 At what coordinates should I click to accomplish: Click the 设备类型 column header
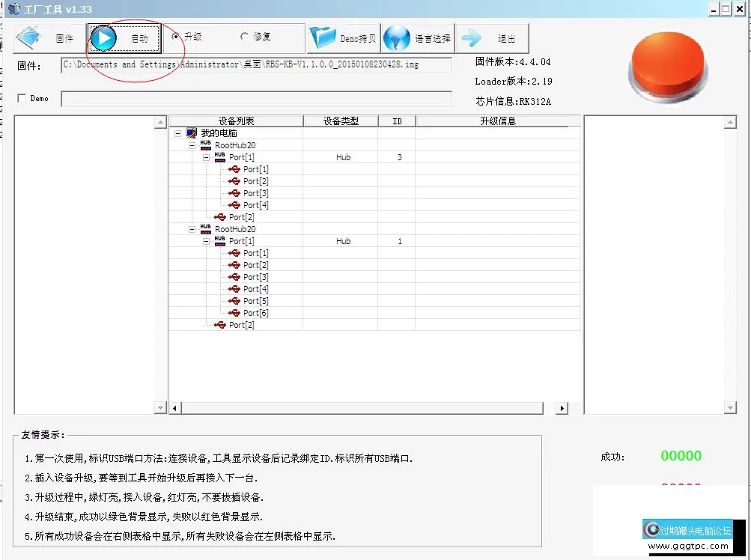(x=341, y=121)
